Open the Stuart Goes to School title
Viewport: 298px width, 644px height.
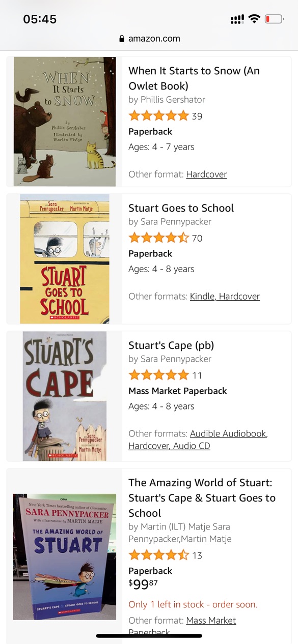click(x=181, y=208)
